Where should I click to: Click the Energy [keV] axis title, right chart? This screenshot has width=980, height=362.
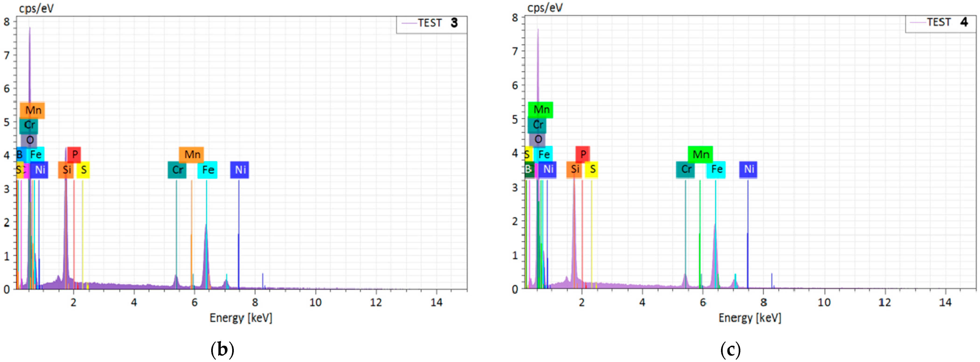click(749, 318)
